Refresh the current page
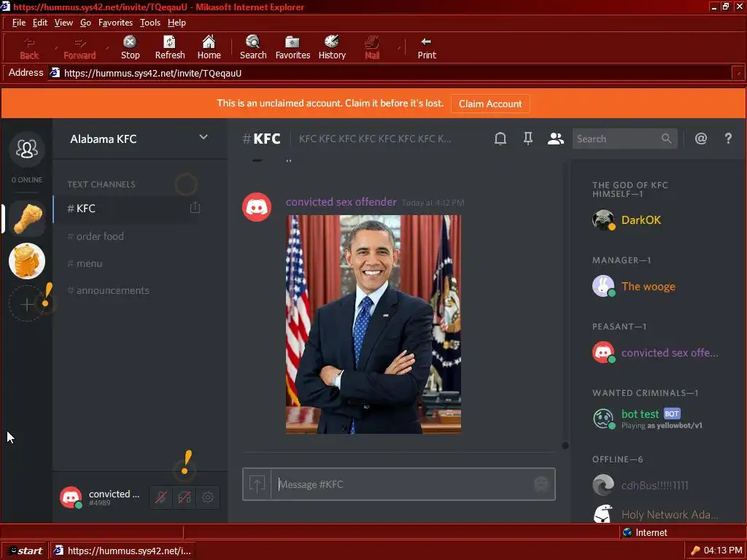The width and height of the screenshot is (747, 560). coord(170,47)
